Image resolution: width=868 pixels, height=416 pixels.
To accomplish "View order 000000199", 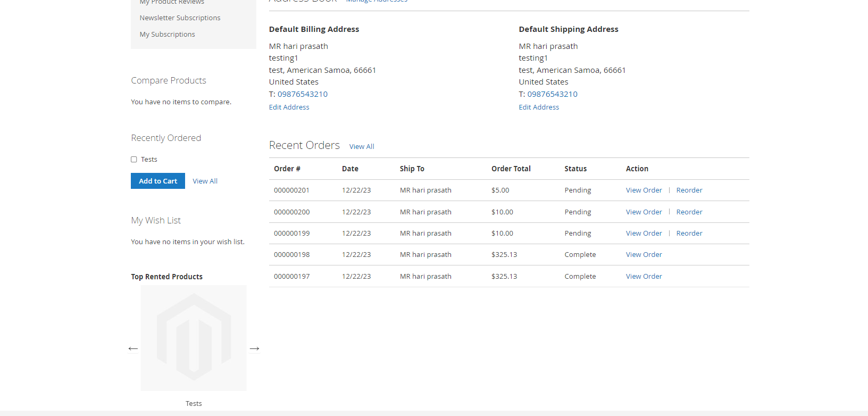I will tap(644, 233).
